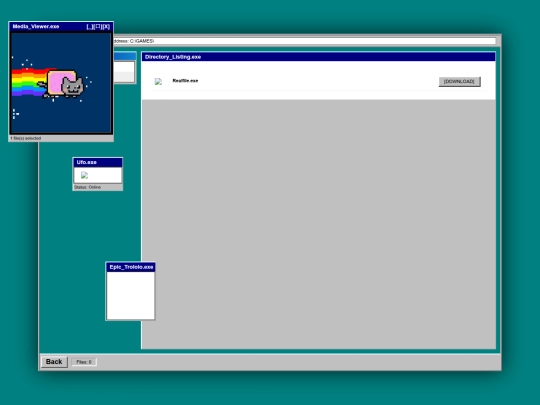Screen dimensions: 540x405
Task: Minimize the Media_Viewer.exe window
Action: [x=90, y=27]
